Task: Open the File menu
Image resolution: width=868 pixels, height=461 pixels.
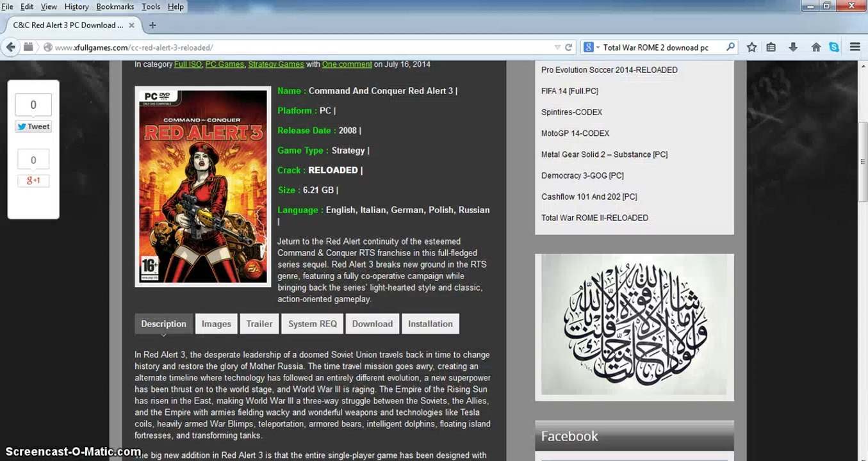Action: (8, 6)
